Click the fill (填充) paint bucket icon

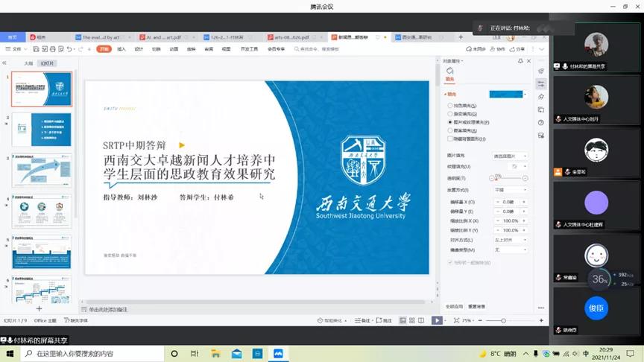[x=450, y=72]
